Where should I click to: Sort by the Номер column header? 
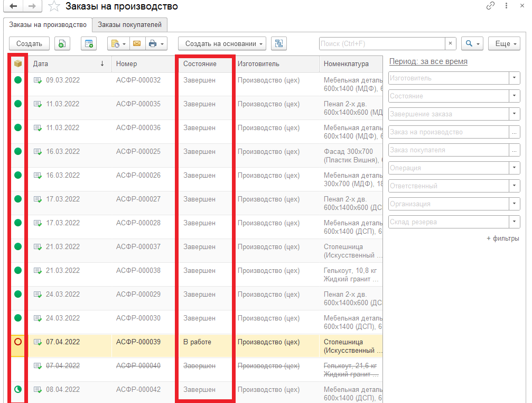143,63
